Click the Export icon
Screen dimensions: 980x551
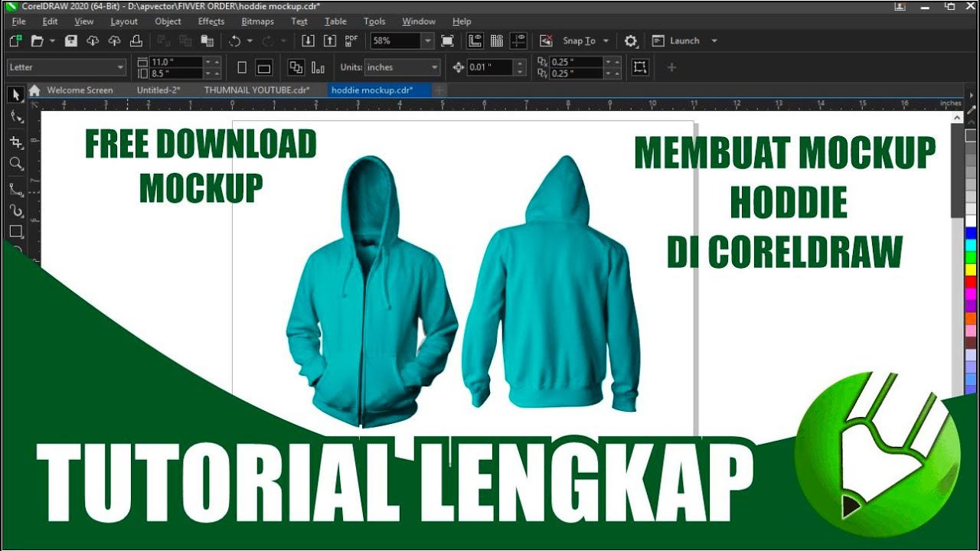click(x=329, y=41)
